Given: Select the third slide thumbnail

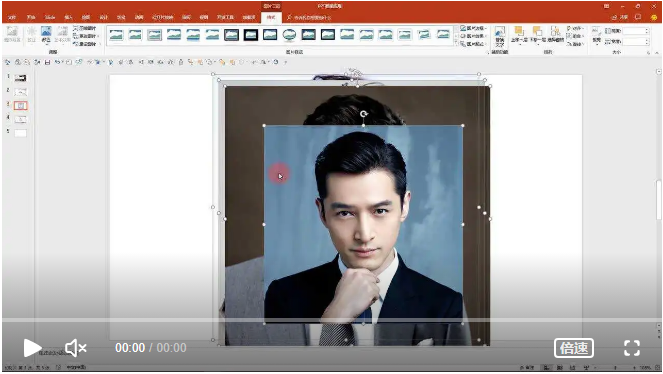Looking at the screenshot, I should coord(20,105).
